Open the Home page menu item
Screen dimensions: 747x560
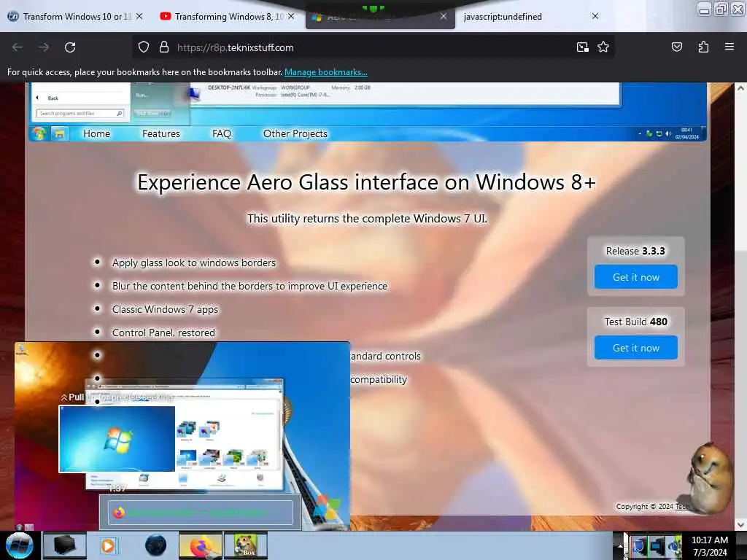click(x=97, y=134)
